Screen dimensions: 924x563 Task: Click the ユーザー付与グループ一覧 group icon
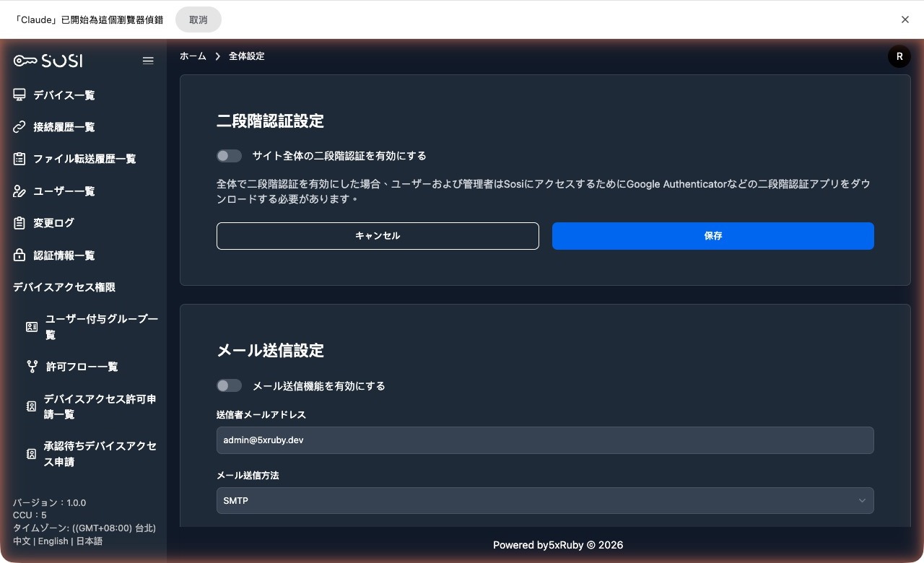pos(32,326)
